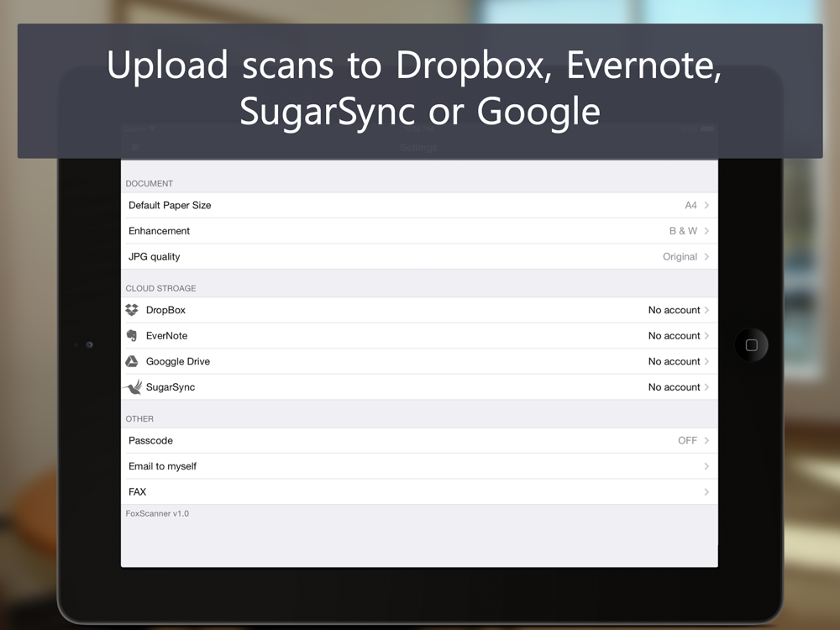Screen dimensions: 840x630
Task: Open the Default Paper Size setting
Action: 419,205
